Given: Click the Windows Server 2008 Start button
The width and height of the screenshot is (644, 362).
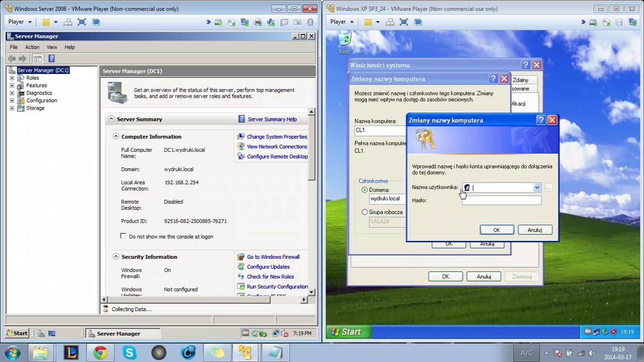Looking at the screenshot, I should (17, 333).
